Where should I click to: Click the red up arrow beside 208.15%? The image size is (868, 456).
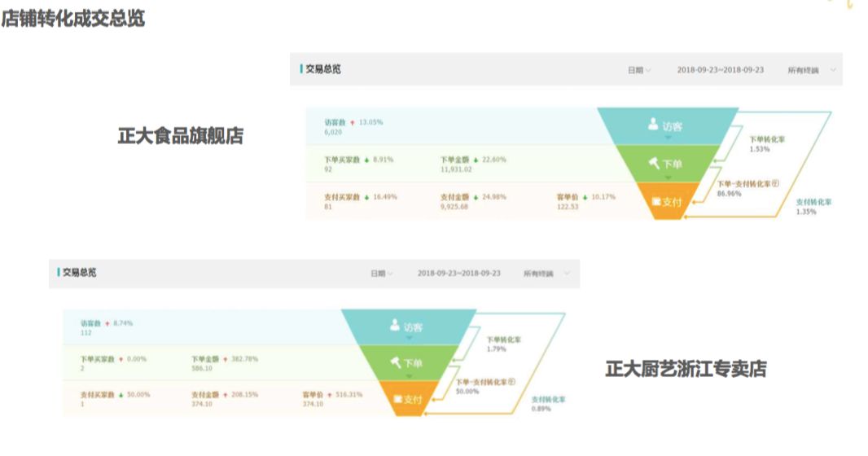click(226, 395)
